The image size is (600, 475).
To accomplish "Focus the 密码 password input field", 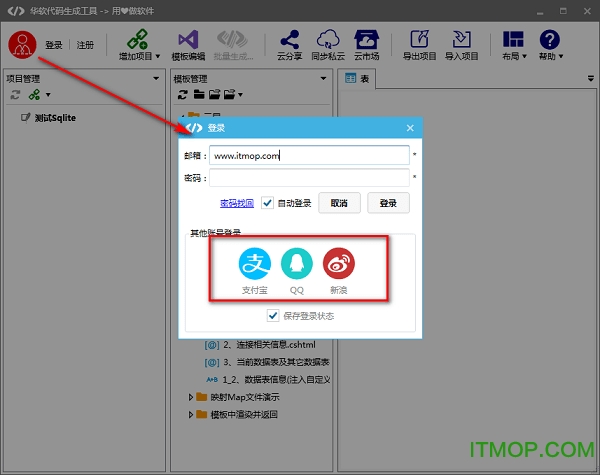I will click(309, 178).
